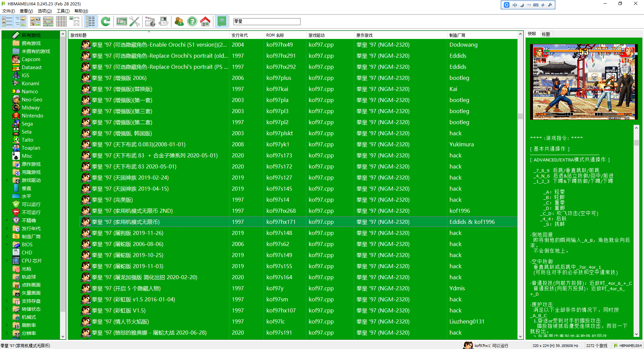644x349 pixels.
Task: Click the red house home icon
Action: coord(205,21)
